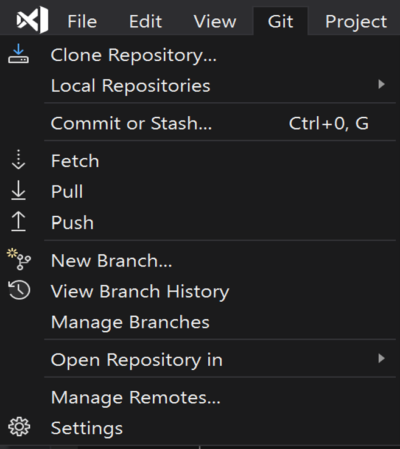
Task: Expand the Open Repository in submenu arrow
Action: click(381, 359)
